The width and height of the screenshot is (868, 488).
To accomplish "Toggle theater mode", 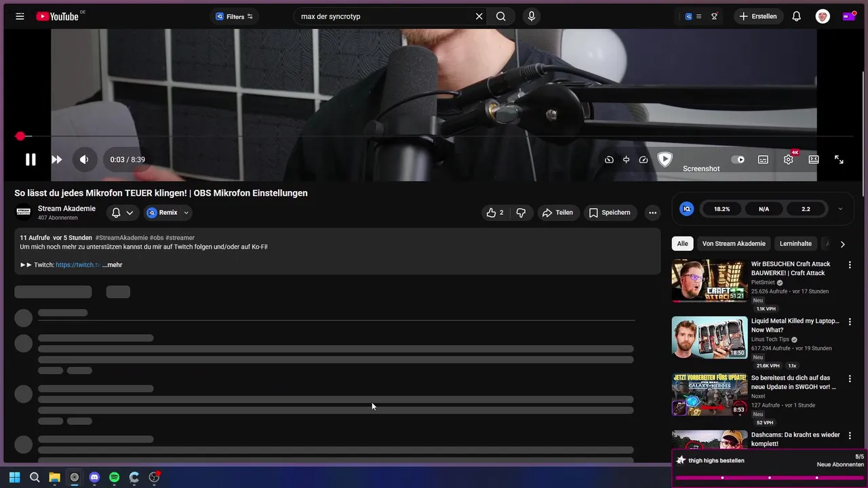I will [x=814, y=159].
